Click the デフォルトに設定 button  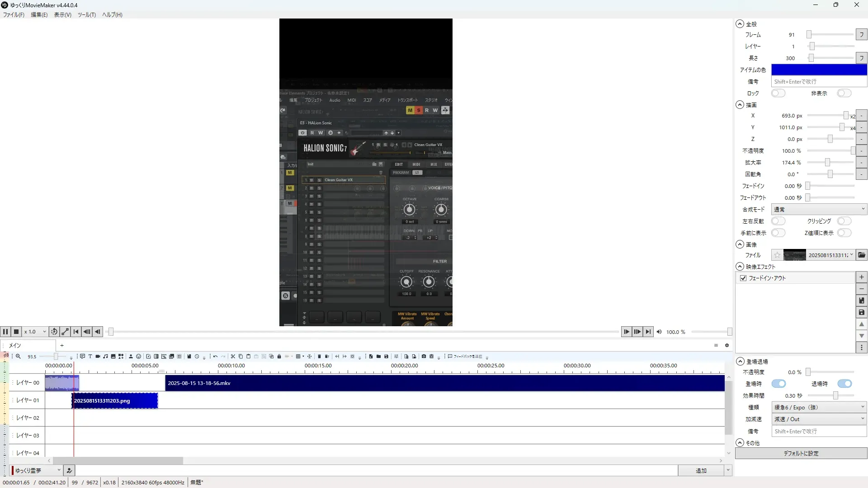coord(801,453)
